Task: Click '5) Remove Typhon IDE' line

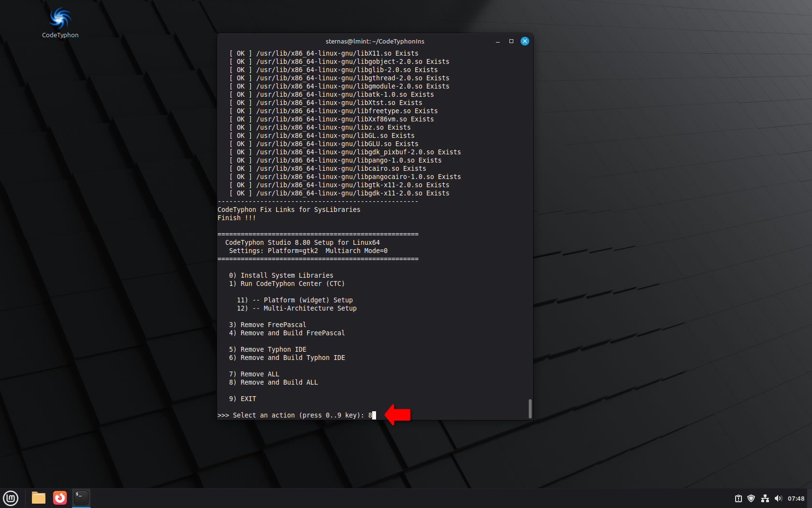Action: (x=268, y=349)
